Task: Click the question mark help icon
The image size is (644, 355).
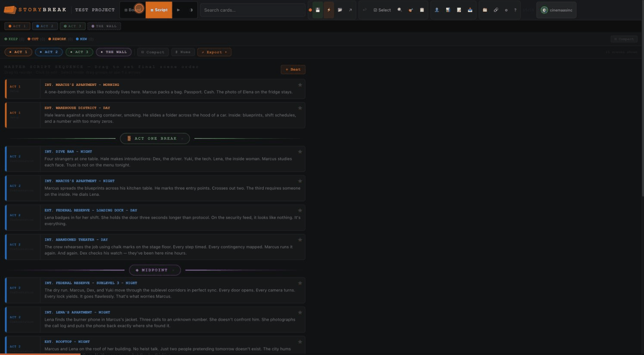Action: 515,10
